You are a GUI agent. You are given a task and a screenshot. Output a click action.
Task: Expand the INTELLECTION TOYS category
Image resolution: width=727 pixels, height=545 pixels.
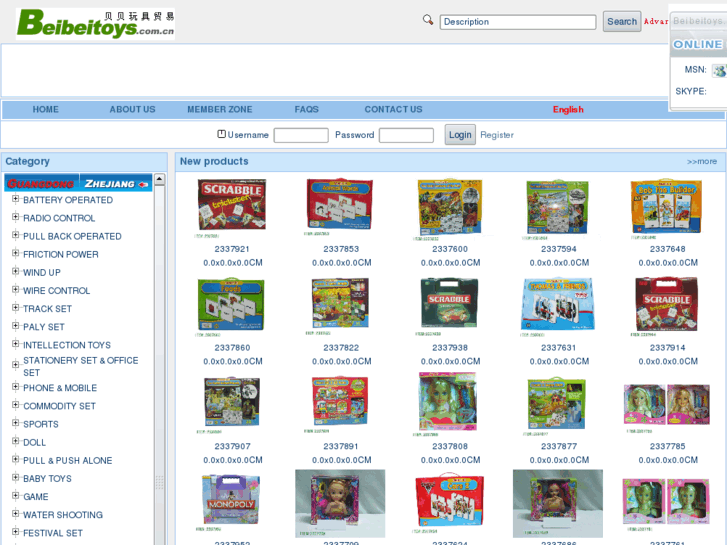tap(15, 344)
